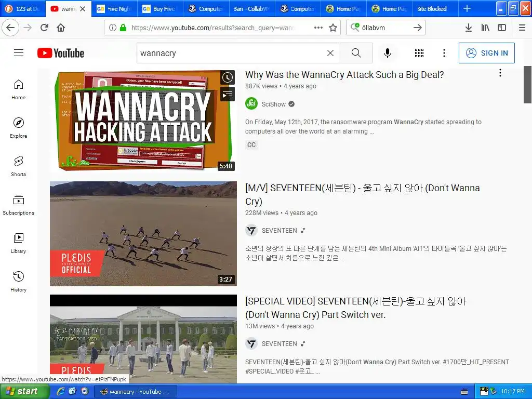Open '[SPECIAL VIDEO] SEVENTEEN Part Switch ver.' title
Viewport: 532px width, 399px height.
click(x=355, y=308)
